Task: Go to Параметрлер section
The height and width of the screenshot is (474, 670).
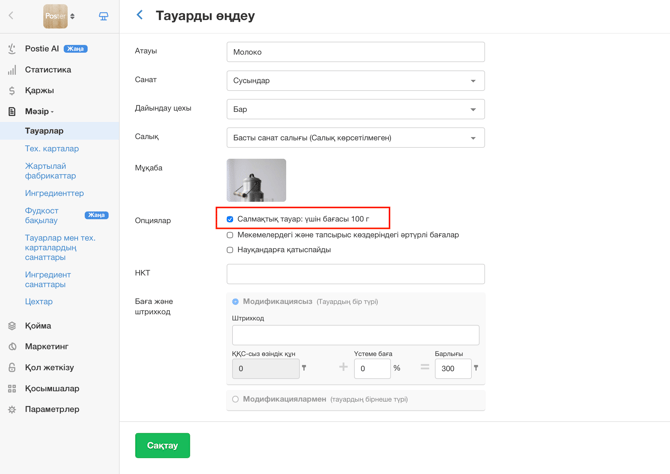Action: coord(52,409)
